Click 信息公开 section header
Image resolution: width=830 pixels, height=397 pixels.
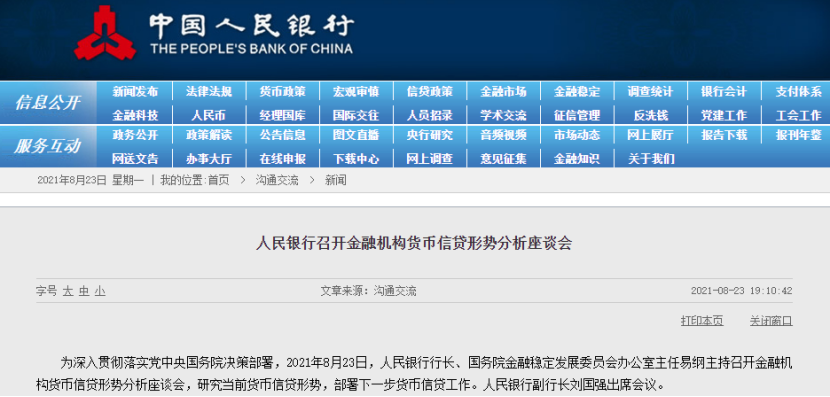point(48,103)
